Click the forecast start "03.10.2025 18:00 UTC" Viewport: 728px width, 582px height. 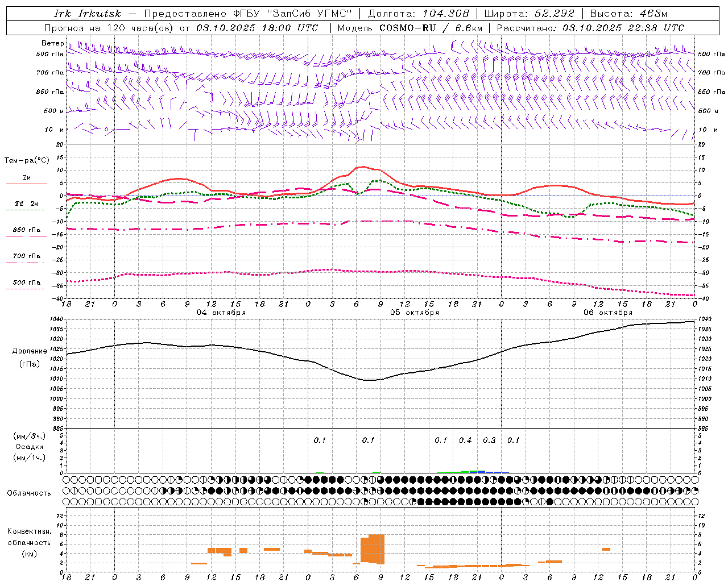(x=257, y=28)
